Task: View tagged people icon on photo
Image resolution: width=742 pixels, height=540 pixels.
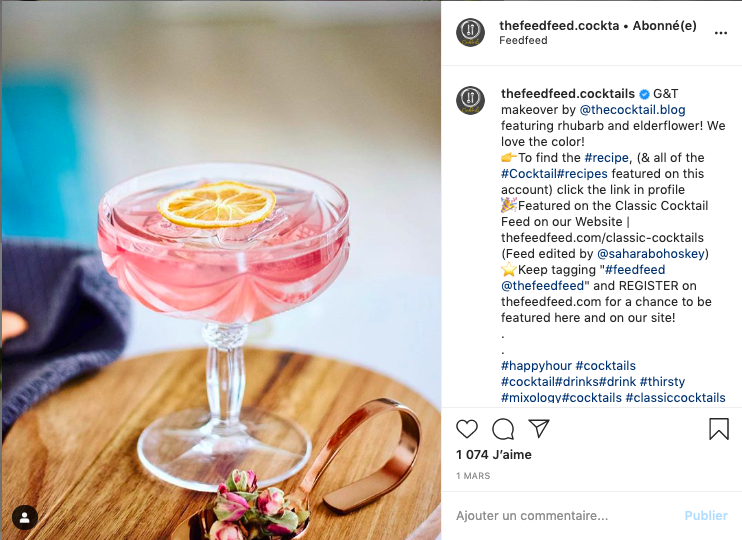Action: [25, 517]
